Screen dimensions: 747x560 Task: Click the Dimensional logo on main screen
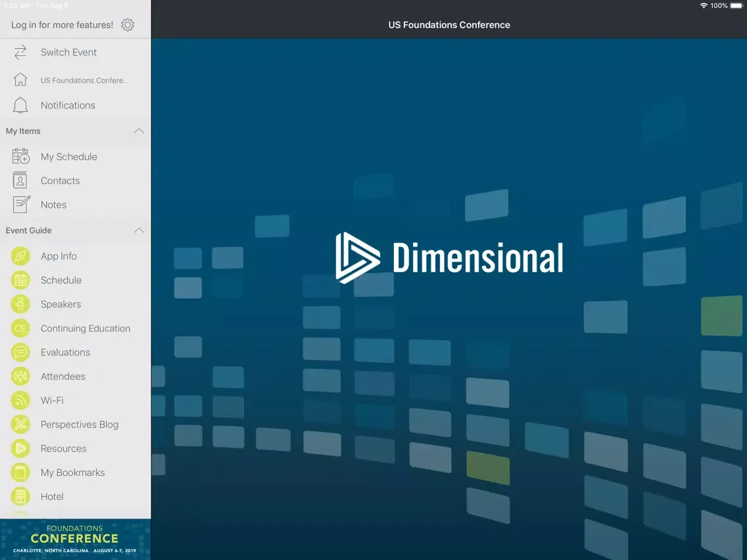[x=449, y=258]
